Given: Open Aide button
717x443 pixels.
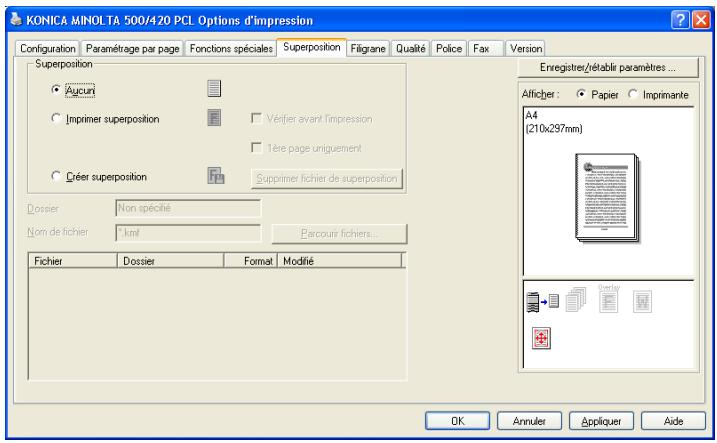Looking at the screenshot, I should [673, 421].
